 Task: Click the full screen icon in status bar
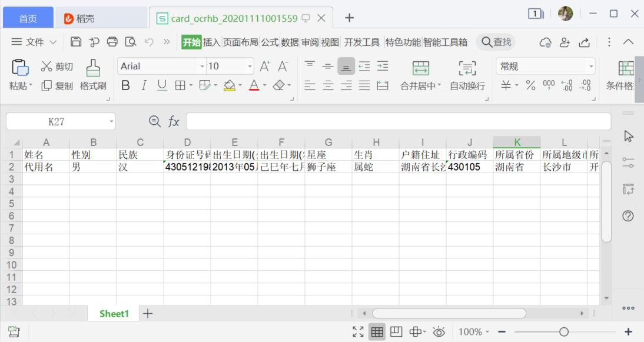tap(358, 332)
